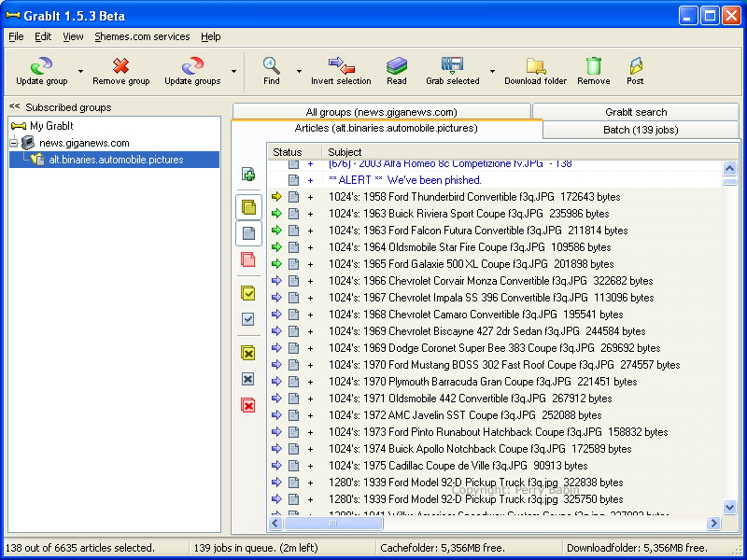Viewport: 747px width, 560px height.
Task: Click the server icon beside news.giganews.com
Action: coord(28,143)
